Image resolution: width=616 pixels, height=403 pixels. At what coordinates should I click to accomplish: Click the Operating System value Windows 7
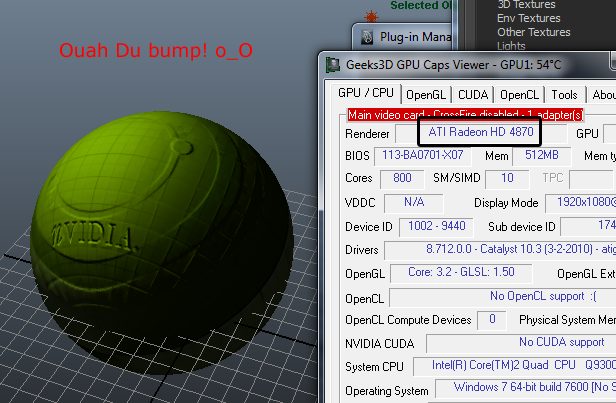526,388
